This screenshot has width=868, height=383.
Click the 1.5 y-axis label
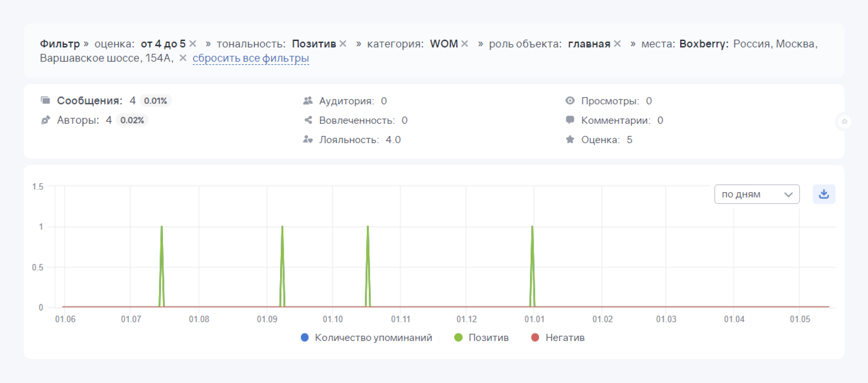click(38, 187)
